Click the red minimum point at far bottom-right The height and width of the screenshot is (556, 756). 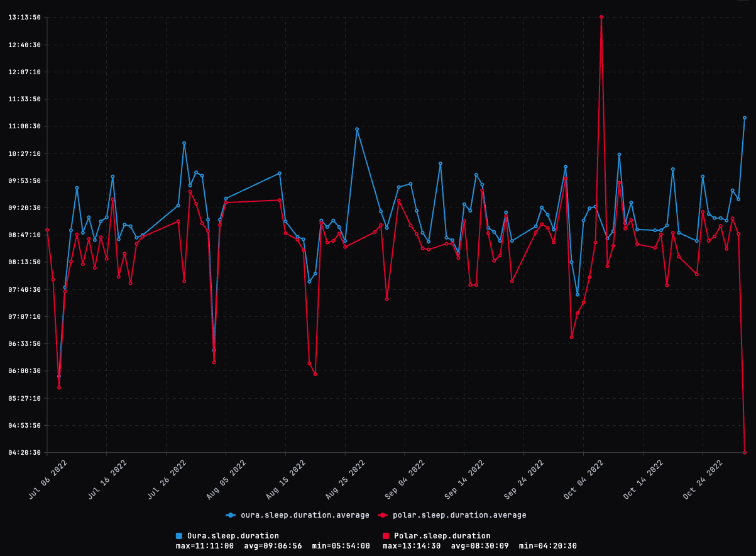745,452
